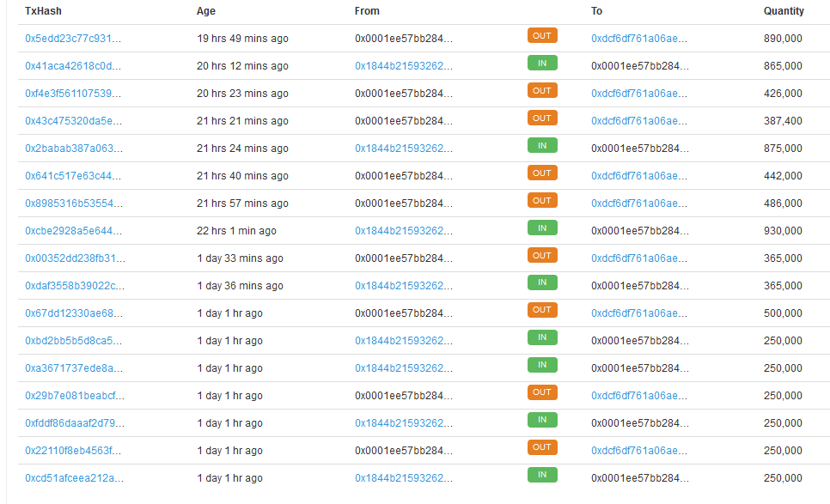Select the IN badge on the 0xcbe2928a5e644 row
This screenshot has height=504, width=830.
pos(542,228)
